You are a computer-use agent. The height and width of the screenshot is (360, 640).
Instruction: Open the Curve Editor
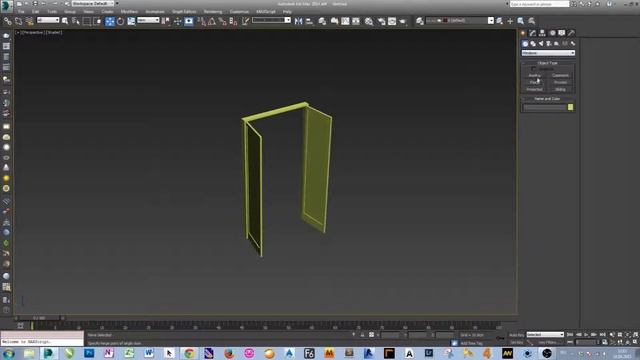click(x=345, y=21)
